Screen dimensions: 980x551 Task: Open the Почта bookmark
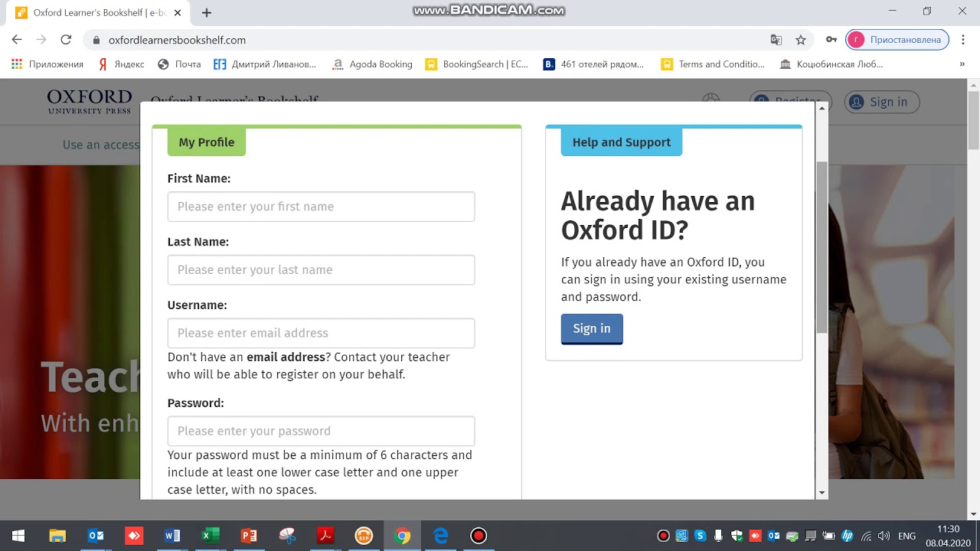pos(179,64)
